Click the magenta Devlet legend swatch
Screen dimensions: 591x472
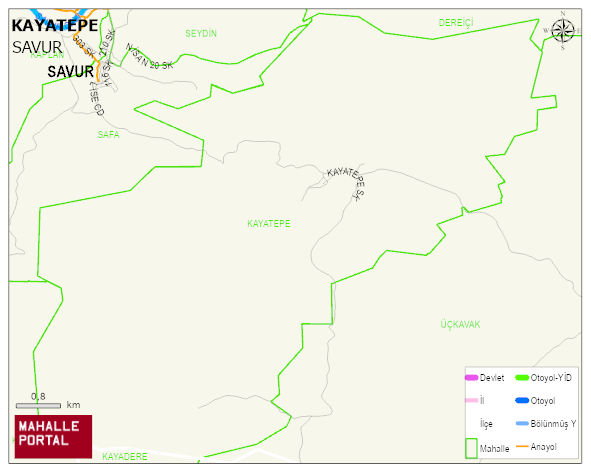point(471,378)
